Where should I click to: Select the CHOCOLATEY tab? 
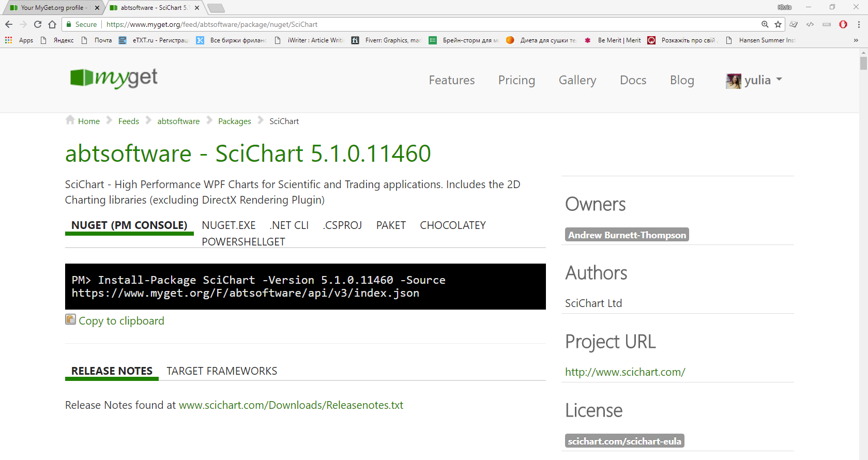pyautogui.click(x=453, y=225)
